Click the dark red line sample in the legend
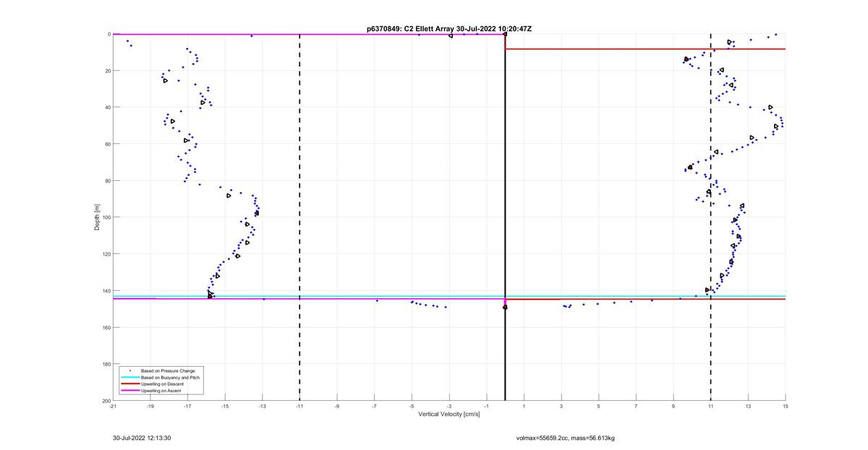Image resolution: width=868 pixels, height=450 pixels. [129, 384]
